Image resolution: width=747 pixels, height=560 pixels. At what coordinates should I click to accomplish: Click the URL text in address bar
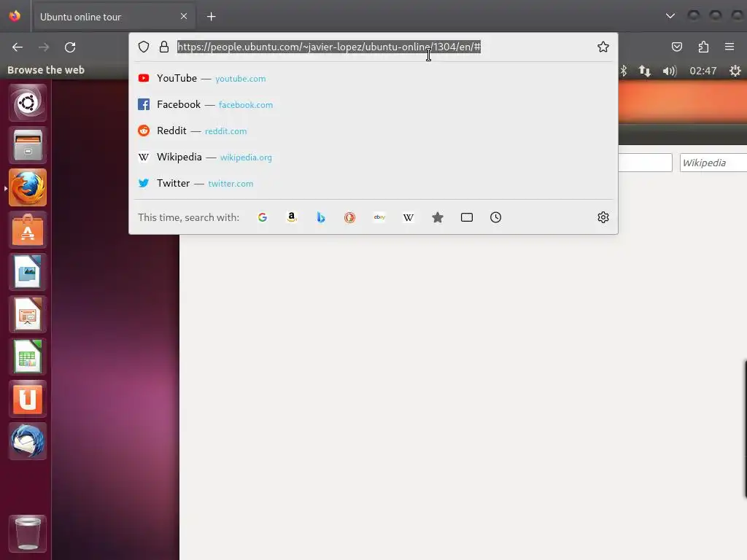point(329,47)
